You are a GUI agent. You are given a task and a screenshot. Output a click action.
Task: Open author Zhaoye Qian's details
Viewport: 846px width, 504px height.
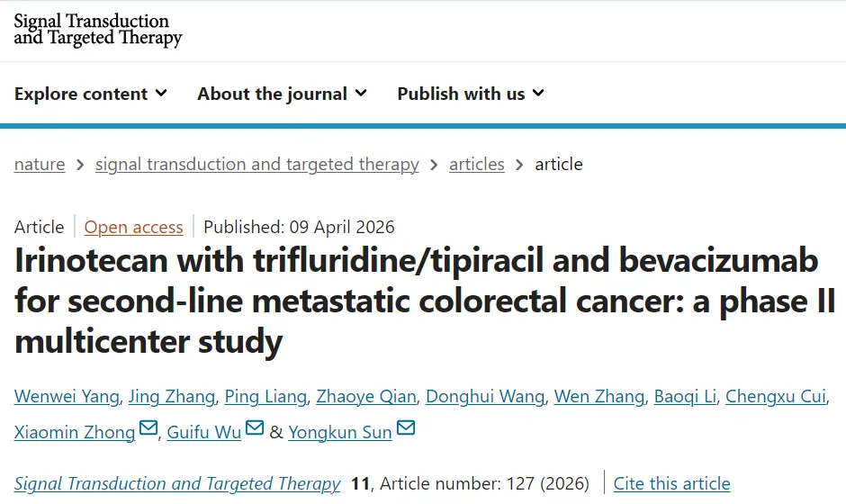[x=367, y=396]
